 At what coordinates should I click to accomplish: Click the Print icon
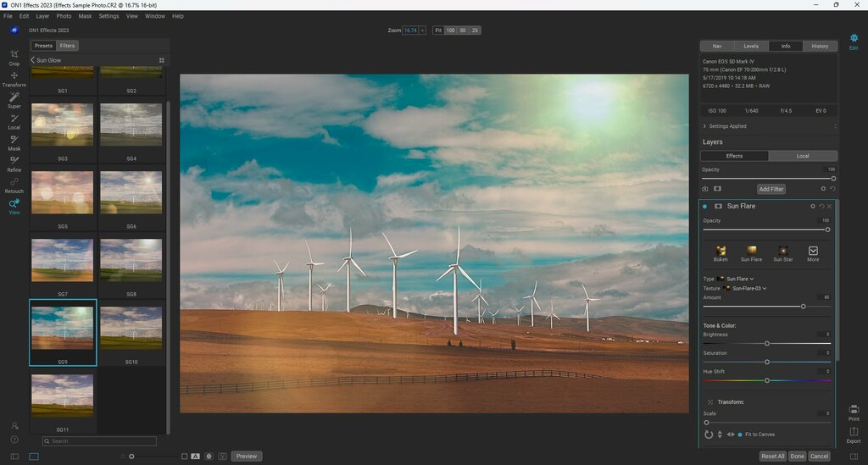[854, 412]
